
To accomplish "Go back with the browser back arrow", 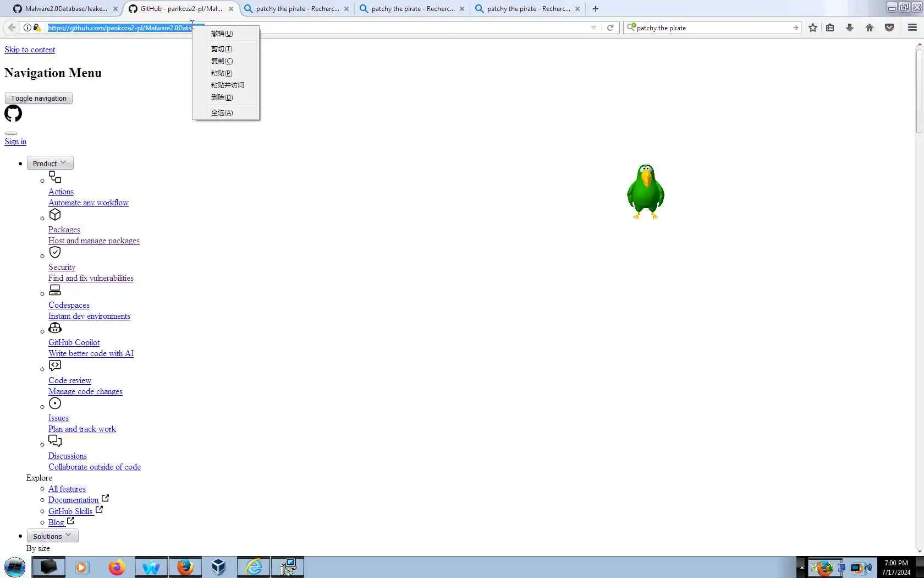I will click(12, 28).
